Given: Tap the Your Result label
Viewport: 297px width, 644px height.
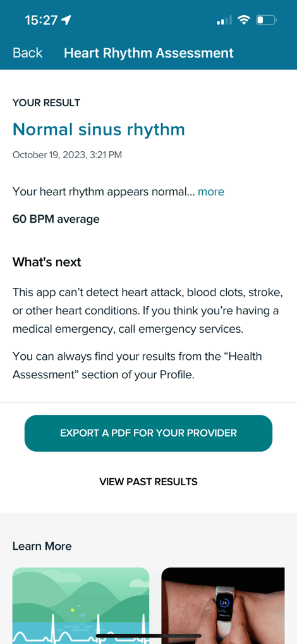Looking at the screenshot, I should click(x=46, y=102).
